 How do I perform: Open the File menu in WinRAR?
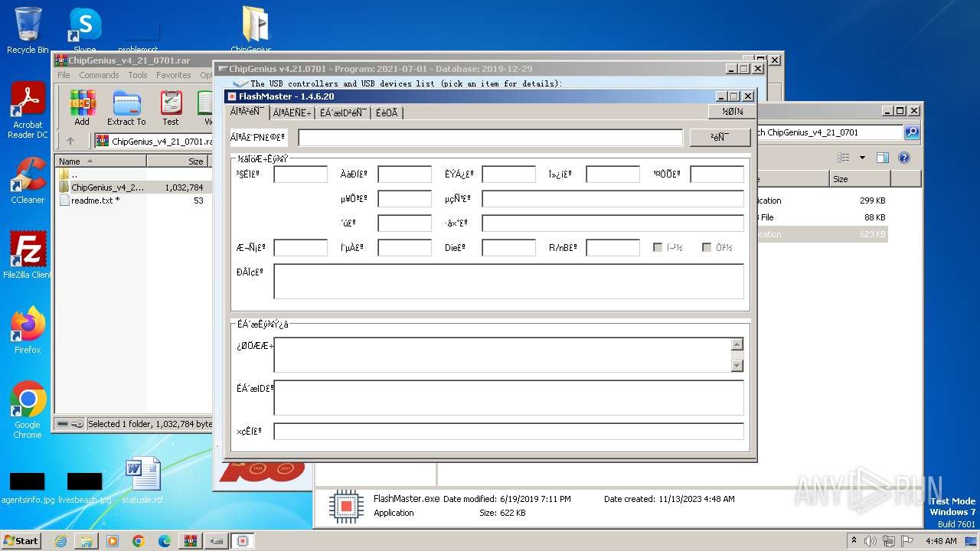pyautogui.click(x=64, y=75)
